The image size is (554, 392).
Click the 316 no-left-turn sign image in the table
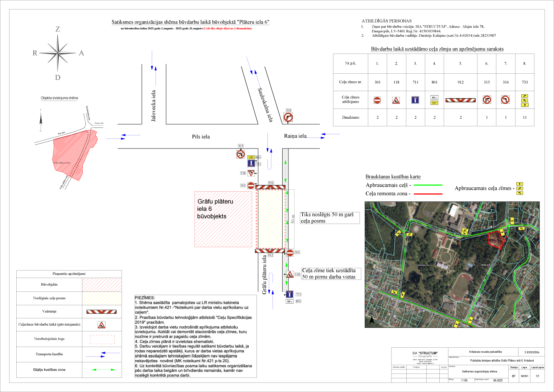tap(505, 100)
